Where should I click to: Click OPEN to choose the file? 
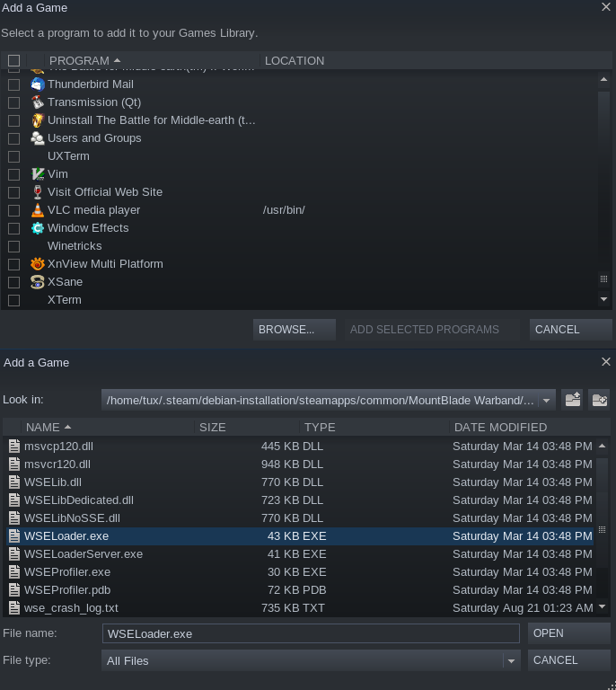pos(569,633)
